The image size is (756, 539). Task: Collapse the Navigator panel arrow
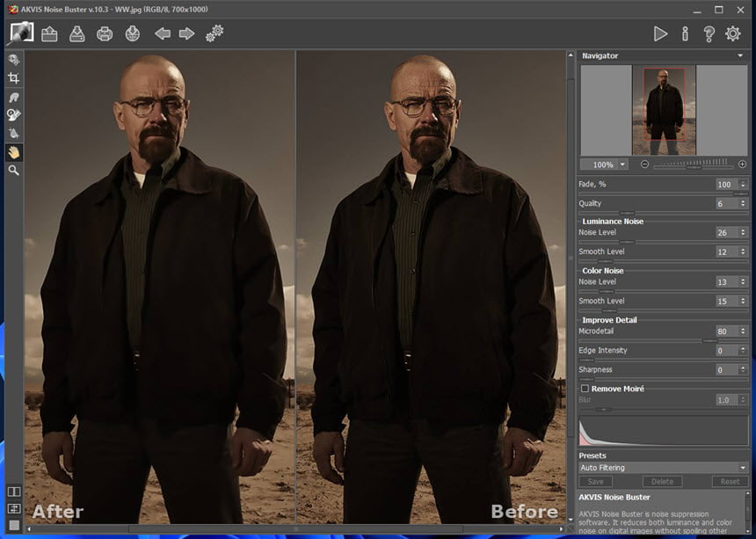click(740, 56)
